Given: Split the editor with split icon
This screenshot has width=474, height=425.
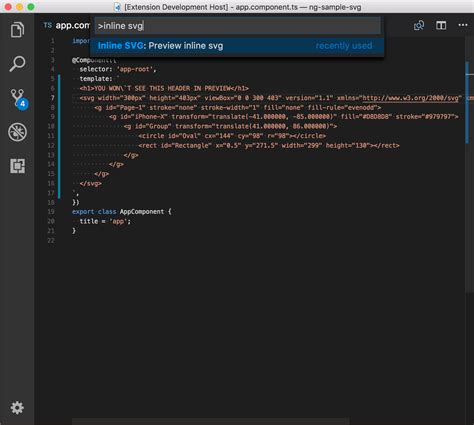Looking at the screenshot, I should (x=441, y=25).
